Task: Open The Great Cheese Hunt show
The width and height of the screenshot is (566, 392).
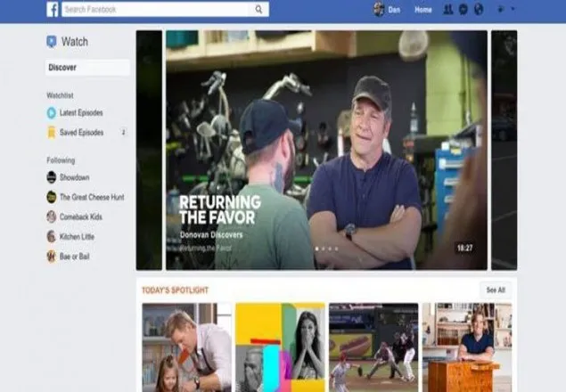Action: click(92, 197)
